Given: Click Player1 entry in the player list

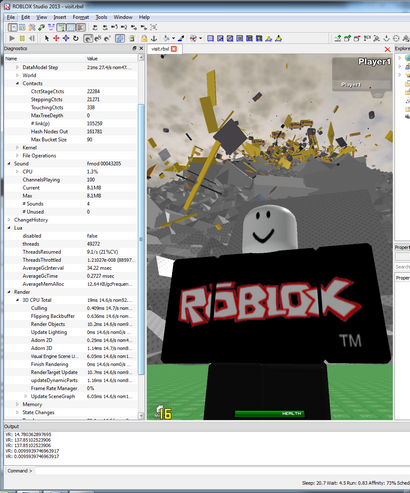Looking at the screenshot, I should pos(351,85).
